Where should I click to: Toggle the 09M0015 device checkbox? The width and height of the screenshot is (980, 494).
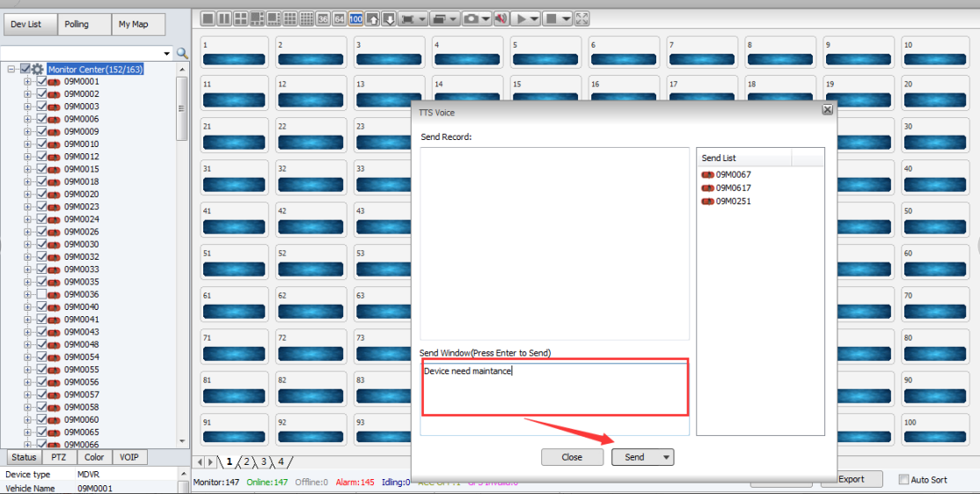click(41, 169)
